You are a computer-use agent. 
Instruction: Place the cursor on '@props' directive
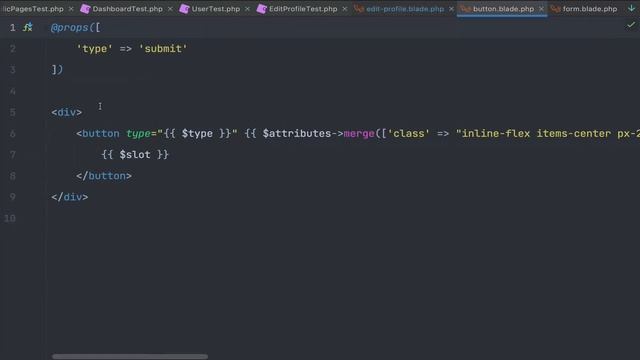70,27
